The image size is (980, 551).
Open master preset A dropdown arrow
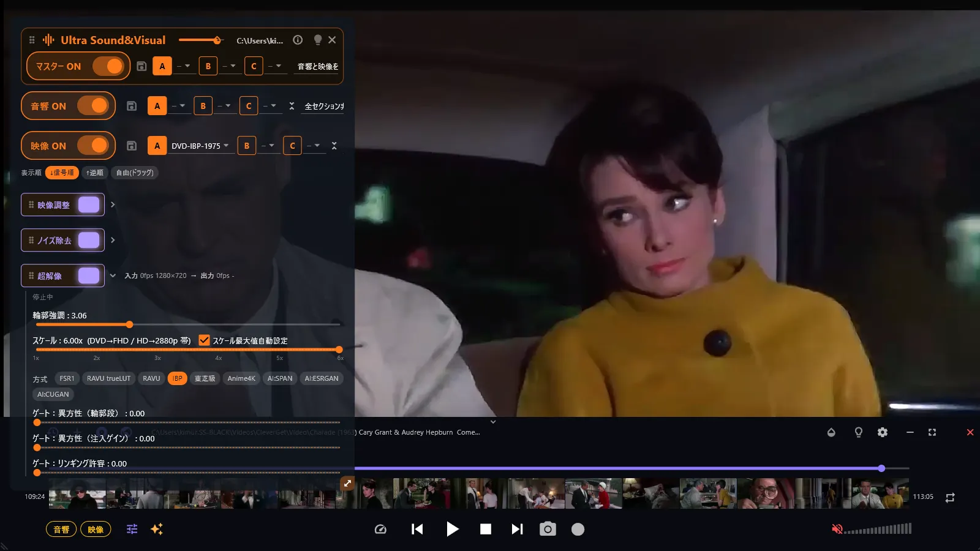[187, 66]
